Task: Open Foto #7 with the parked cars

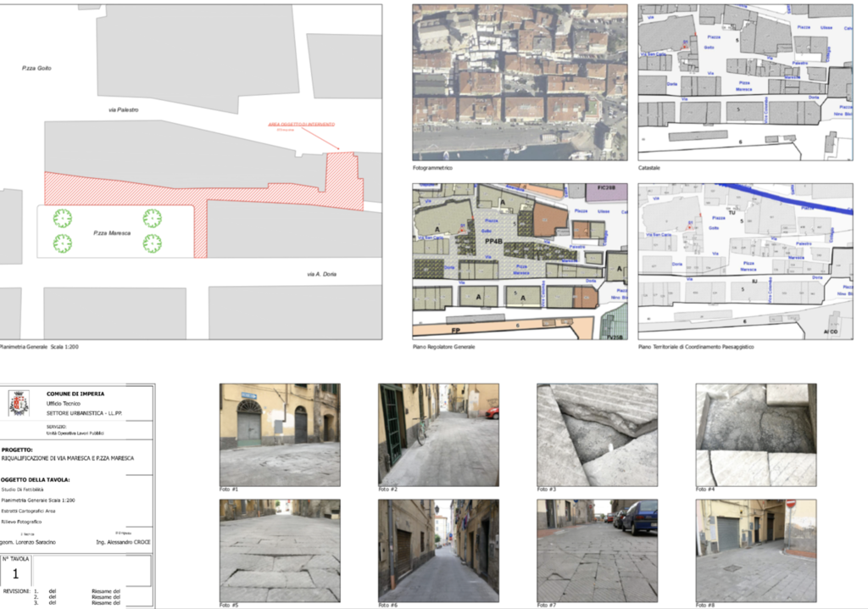Action: [597, 550]
